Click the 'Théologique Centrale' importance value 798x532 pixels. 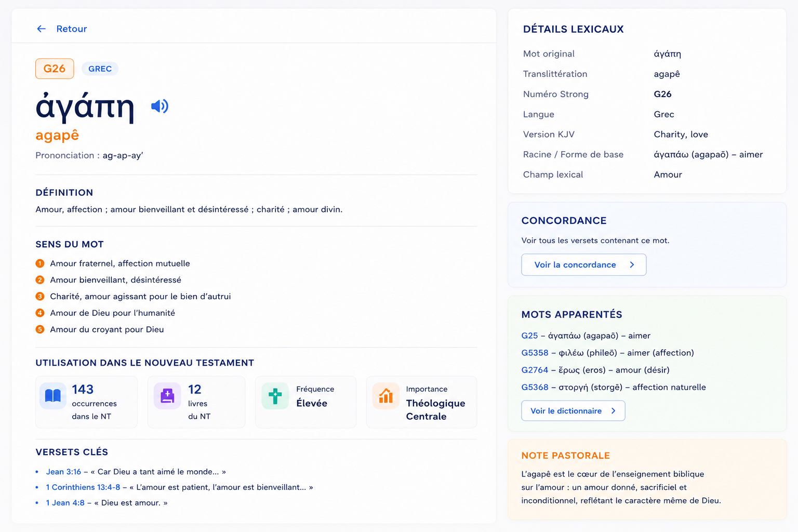point(435,410)
